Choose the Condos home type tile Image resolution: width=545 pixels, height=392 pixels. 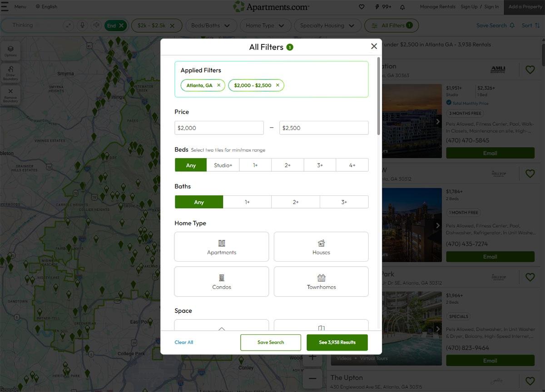click(x=222, y=281)
